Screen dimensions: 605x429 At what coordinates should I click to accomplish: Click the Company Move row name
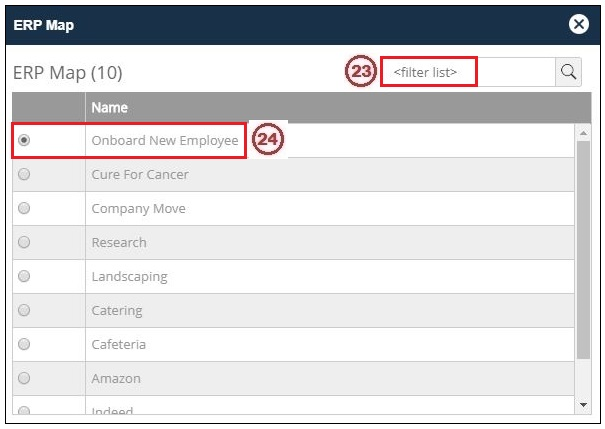(x=138, y=209)
